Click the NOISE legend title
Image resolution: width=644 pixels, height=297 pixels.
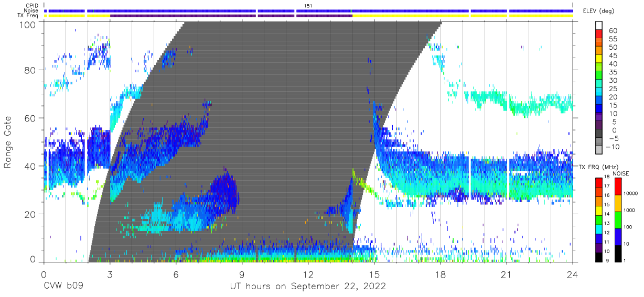pyautogui.click(x=621, y=173)
